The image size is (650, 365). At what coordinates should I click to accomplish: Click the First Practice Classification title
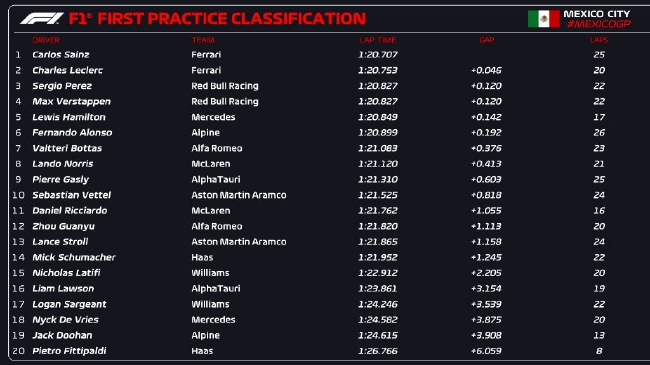(x=217, y=19)
